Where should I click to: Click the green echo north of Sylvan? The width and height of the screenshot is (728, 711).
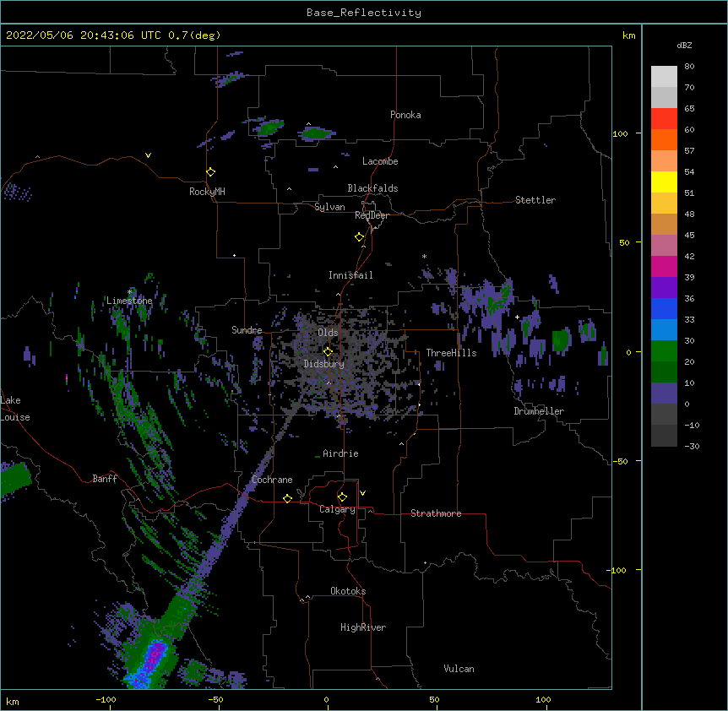click(316, 134)
